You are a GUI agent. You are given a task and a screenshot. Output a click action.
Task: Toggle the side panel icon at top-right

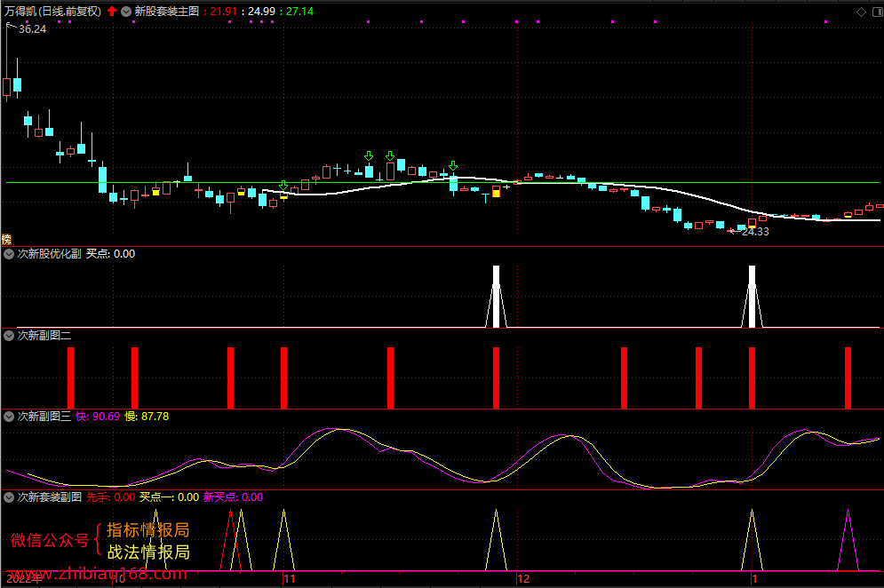click(x=878, y=12)
